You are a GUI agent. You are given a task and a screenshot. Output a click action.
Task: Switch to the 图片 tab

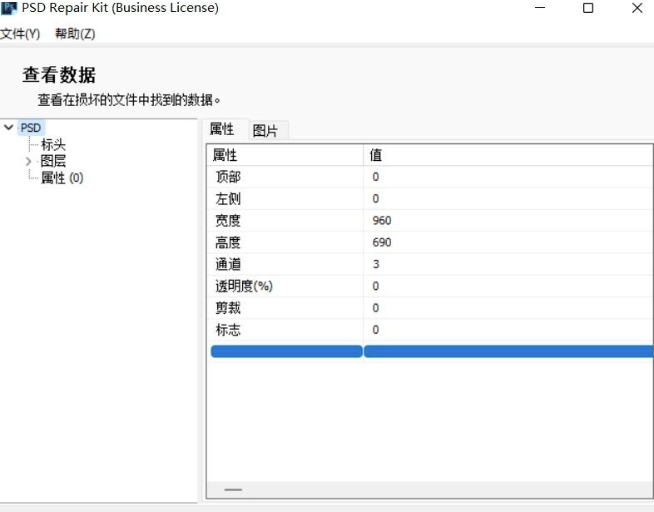[x=265, y=131]
